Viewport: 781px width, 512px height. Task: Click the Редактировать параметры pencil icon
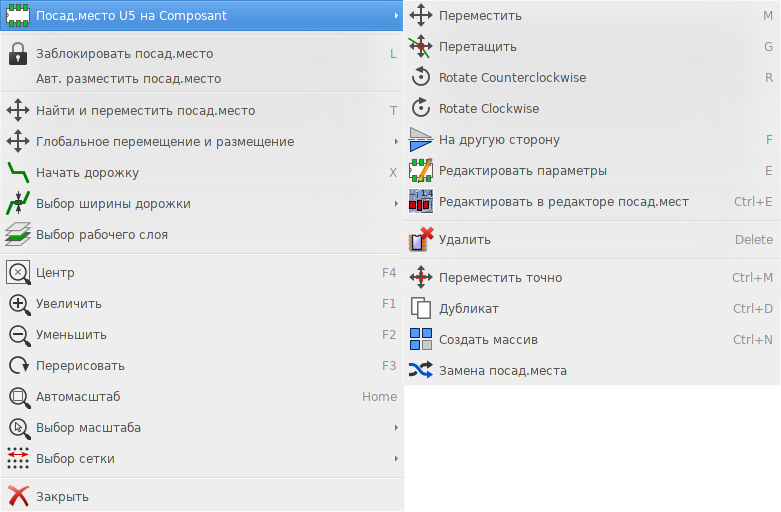click(x=421, y=170)
